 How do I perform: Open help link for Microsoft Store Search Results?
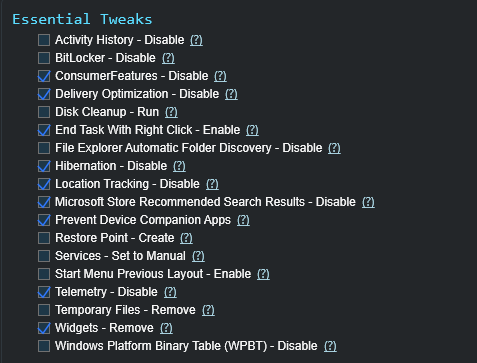point(368,202)
